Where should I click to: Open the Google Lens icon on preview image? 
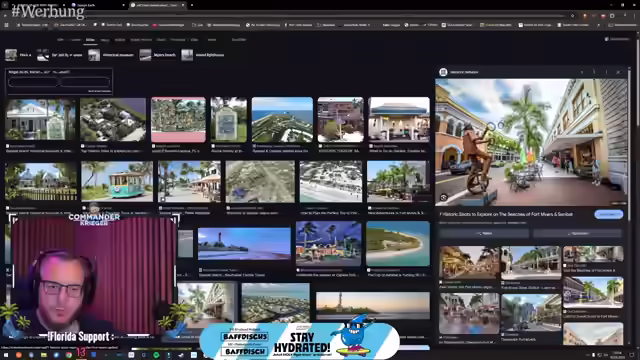444,198
